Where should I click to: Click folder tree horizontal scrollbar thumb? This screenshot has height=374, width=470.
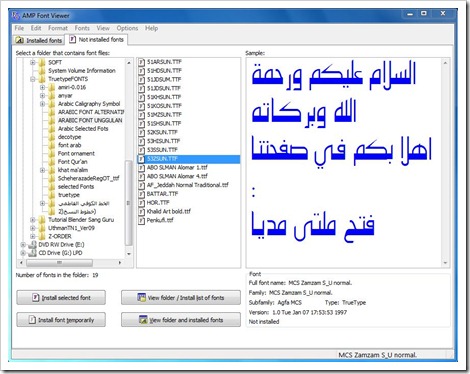tap(59, 263)
